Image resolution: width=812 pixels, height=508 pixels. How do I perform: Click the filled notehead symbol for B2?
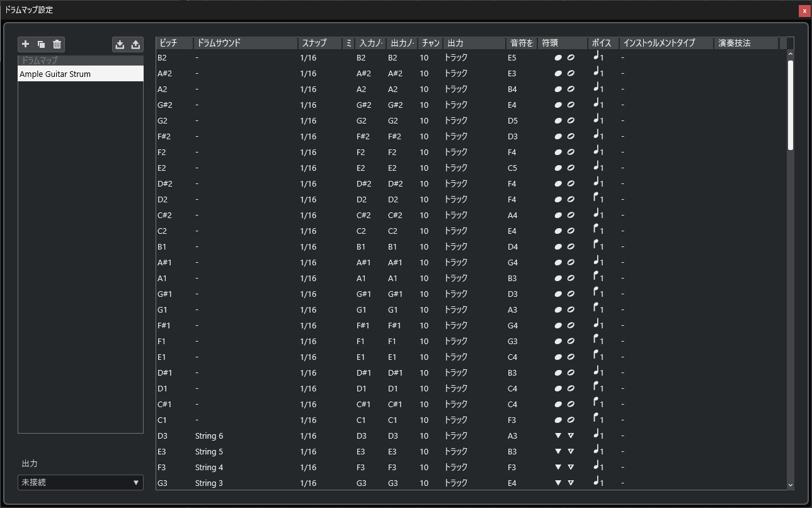click(x=558, y=57)
